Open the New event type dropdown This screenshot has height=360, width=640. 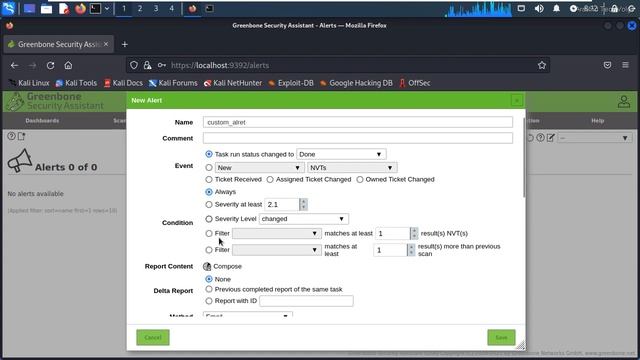tap(259, 168)
